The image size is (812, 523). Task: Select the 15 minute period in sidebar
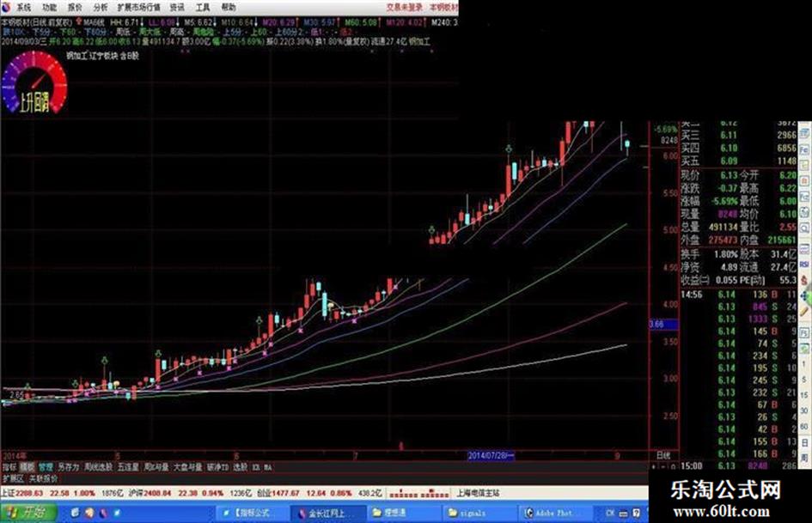click(805, 394)
